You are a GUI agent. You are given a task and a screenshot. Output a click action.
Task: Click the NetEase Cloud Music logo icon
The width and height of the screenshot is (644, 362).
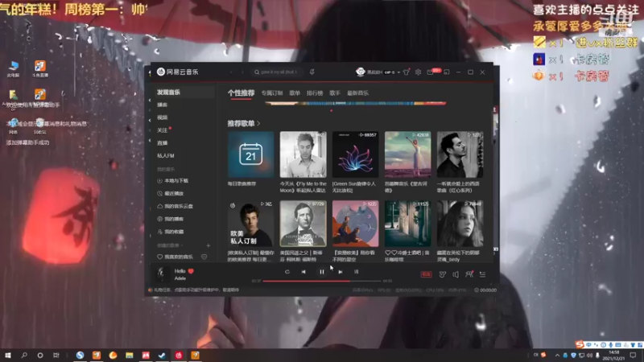161,72
